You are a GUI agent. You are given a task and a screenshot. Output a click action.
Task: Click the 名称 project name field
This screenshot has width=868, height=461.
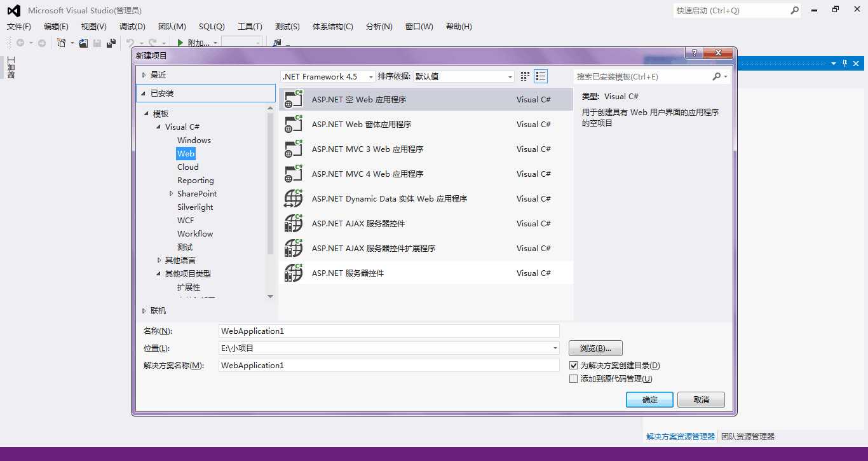(389, 331)
